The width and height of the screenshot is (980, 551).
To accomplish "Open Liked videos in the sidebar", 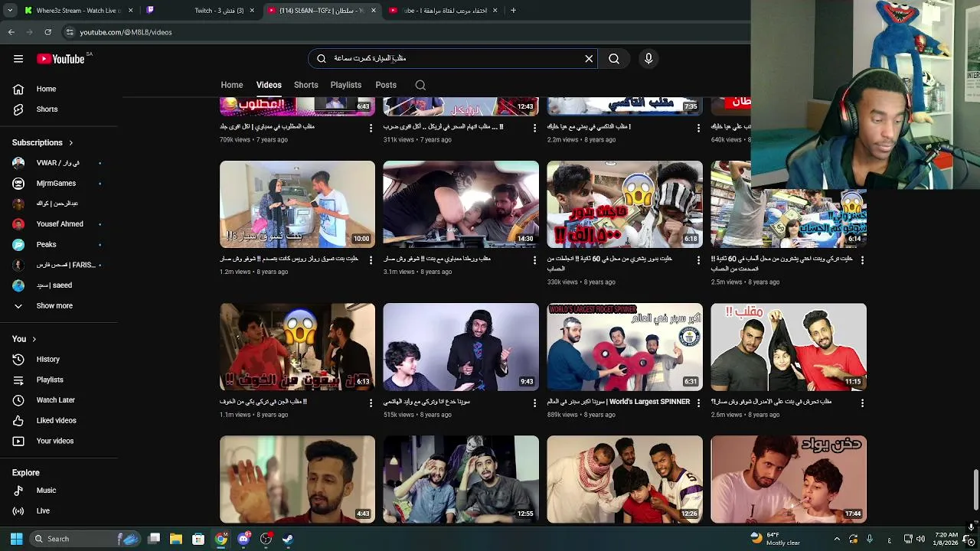I will point(56,420).
